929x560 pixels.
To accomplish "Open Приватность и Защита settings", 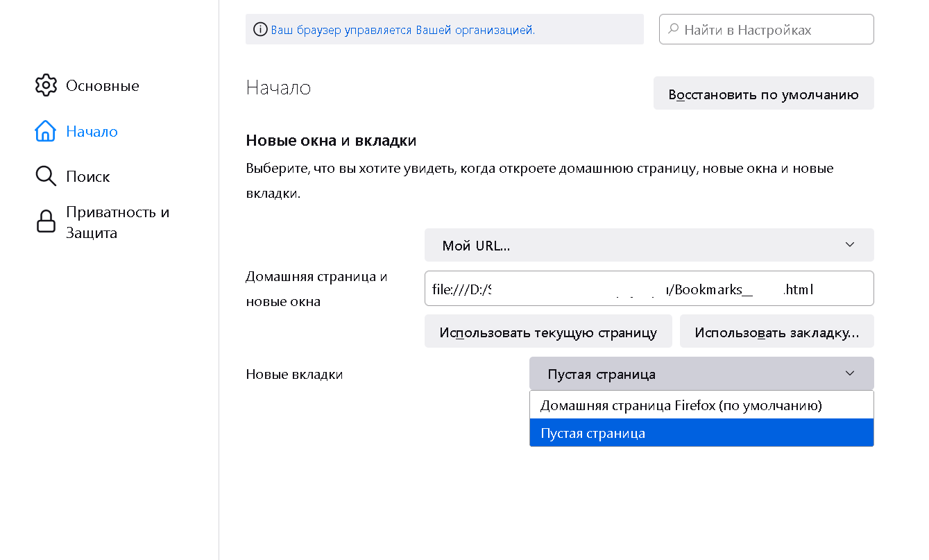I will pos(117,222).
